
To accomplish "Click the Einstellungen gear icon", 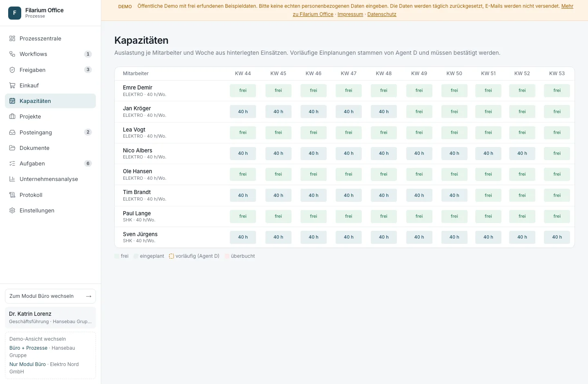I will (12, 210).
